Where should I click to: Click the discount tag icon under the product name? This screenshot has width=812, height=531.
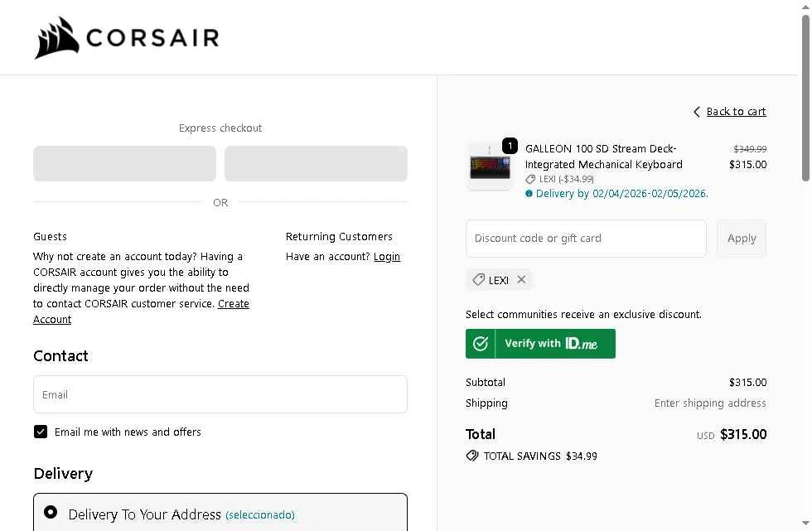point(530,179)
